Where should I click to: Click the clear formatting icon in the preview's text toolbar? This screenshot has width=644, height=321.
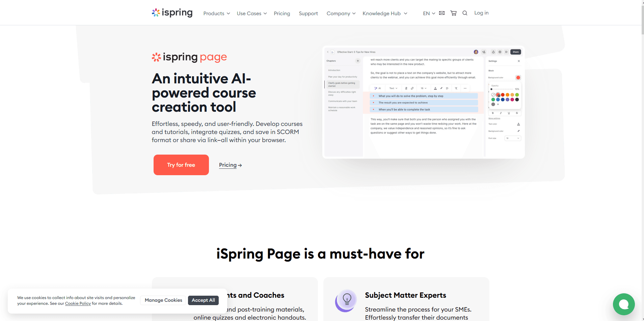[x=456, y=88]
